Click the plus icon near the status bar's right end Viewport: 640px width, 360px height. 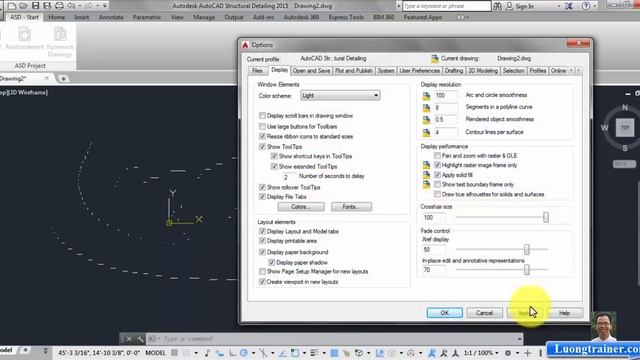point(528,353)
